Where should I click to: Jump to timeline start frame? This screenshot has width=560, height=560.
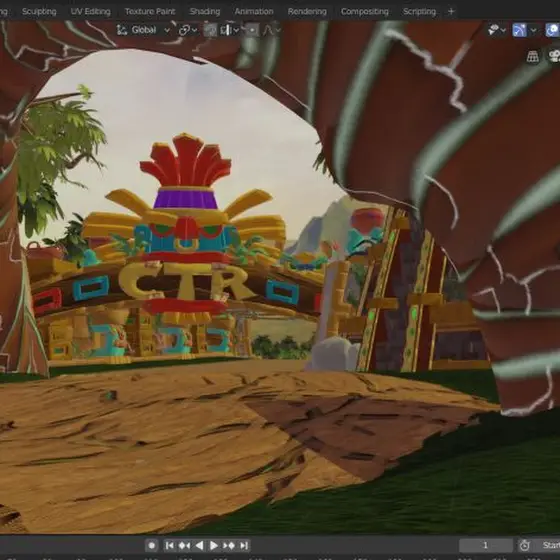click(170, 545)
